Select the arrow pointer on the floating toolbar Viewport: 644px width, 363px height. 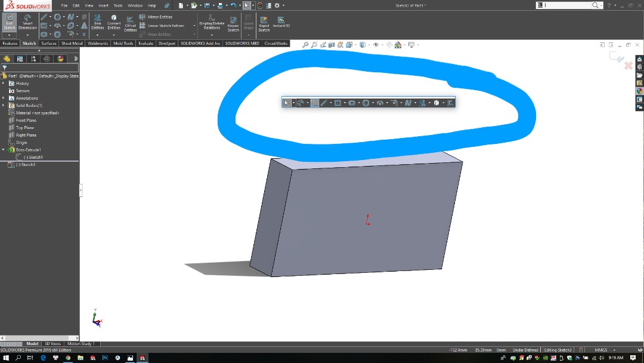click(x=287, y=102)
